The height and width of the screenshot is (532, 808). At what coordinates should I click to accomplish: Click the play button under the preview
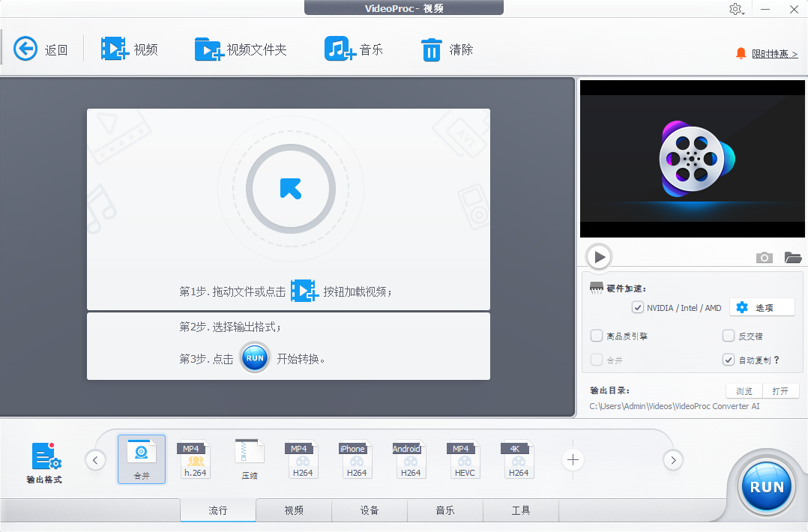pyautogui.click(x=598, y=256)
